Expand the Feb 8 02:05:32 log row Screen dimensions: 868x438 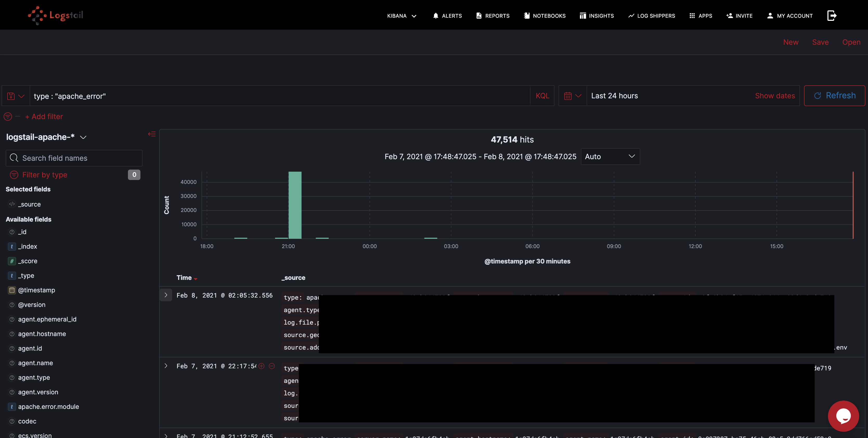(x=166, y=295)
